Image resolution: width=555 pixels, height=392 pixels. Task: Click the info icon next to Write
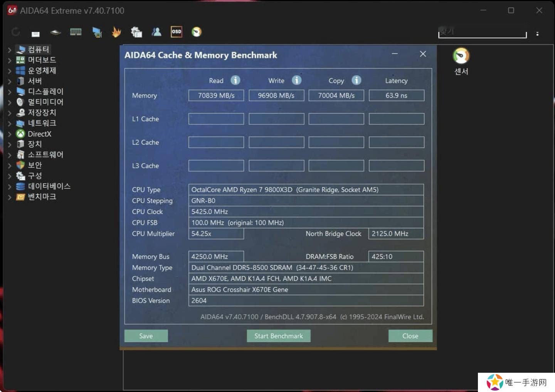coord(296,80)
